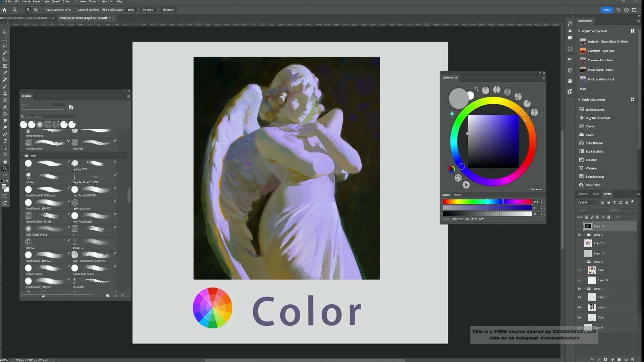The image size is (644, 362).
Task: Select the Eyedropper tool
Action: pos(5,73)
